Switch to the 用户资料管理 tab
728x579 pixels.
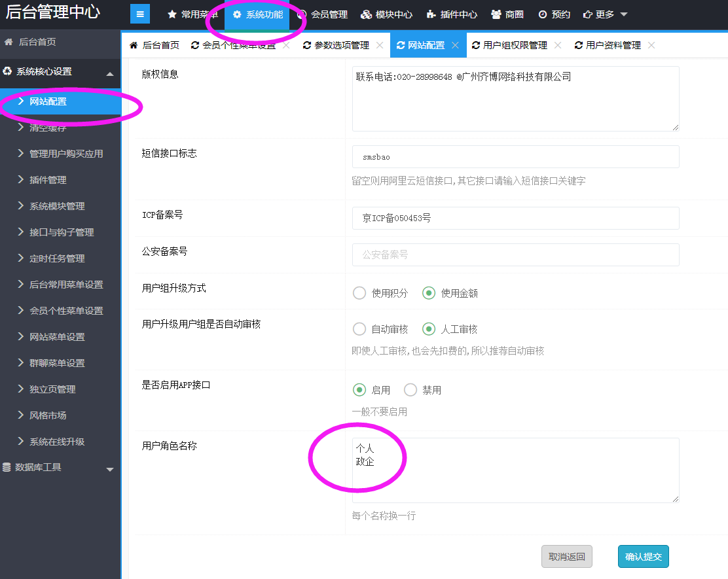pyautogui.click(x=613, y=45)
